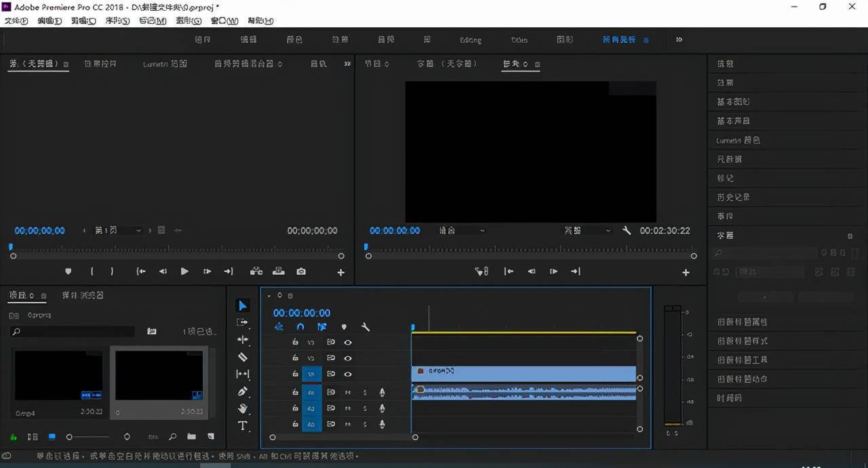Expand the Source panel tabs overflow chevron

point(347,64)
